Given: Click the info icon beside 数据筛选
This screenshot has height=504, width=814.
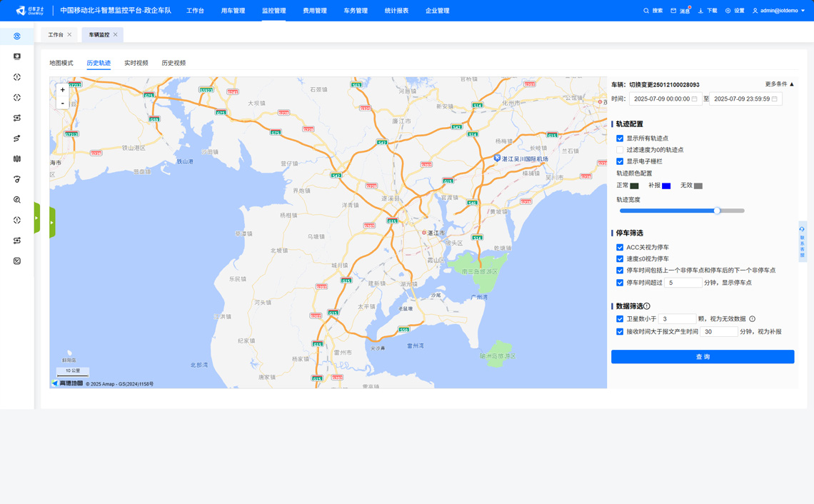Looking at the screenshot, I should click(x=647, y=306).
